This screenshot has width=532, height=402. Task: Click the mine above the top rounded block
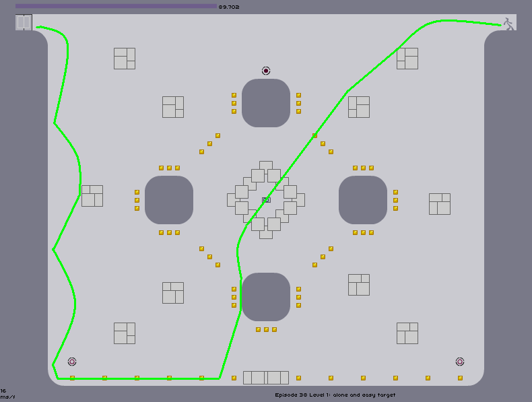click(x=266, y=71)
